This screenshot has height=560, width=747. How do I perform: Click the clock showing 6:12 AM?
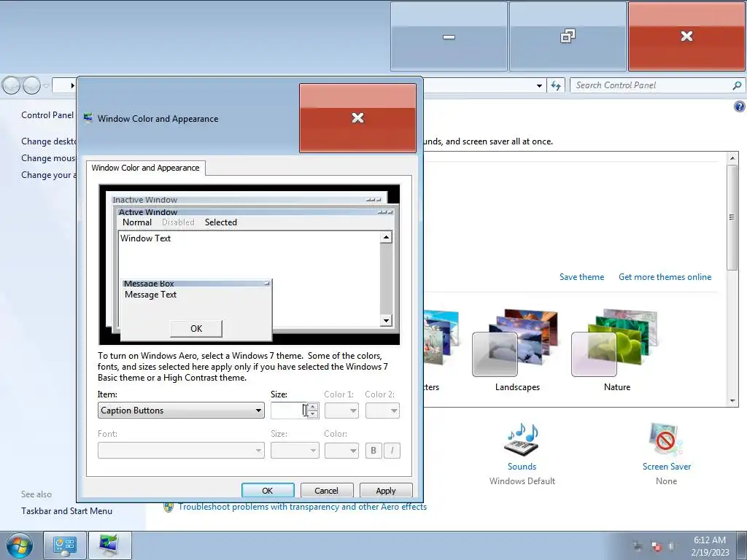pyautogui.click(x=709, y=540)
